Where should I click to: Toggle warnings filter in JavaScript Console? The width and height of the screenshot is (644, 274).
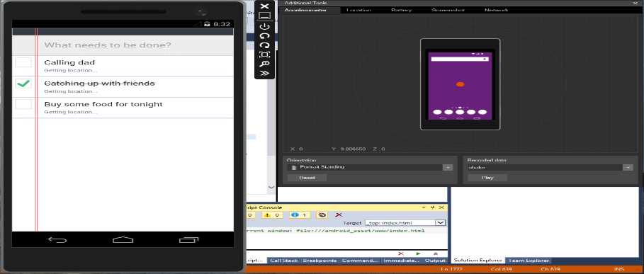(272, 215)
